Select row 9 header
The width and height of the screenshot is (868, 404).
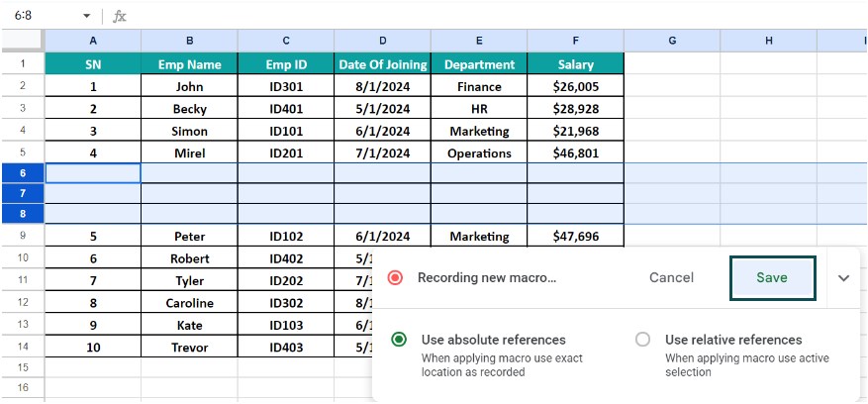pyautogui.click(x=23, y=236)
